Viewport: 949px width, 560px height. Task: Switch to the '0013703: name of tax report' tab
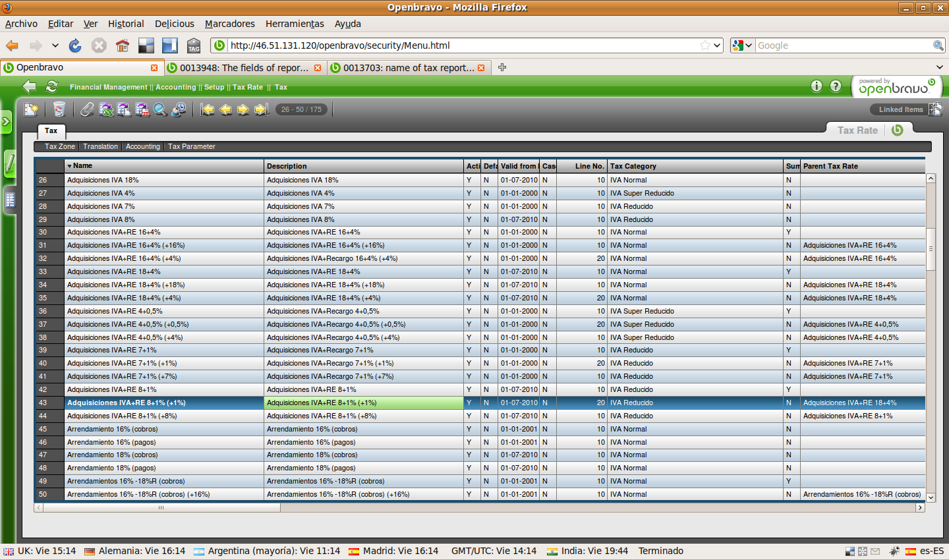click(409, 68)
